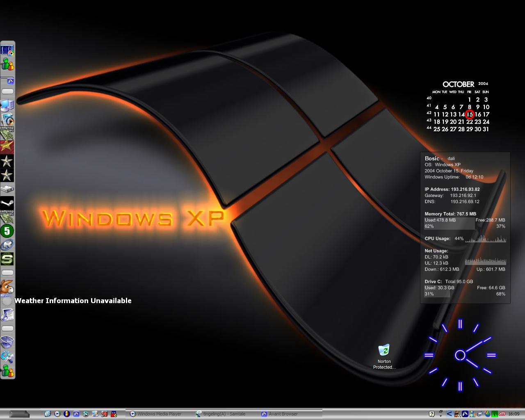Launch the green number 5 dock icon

point(7,231)
